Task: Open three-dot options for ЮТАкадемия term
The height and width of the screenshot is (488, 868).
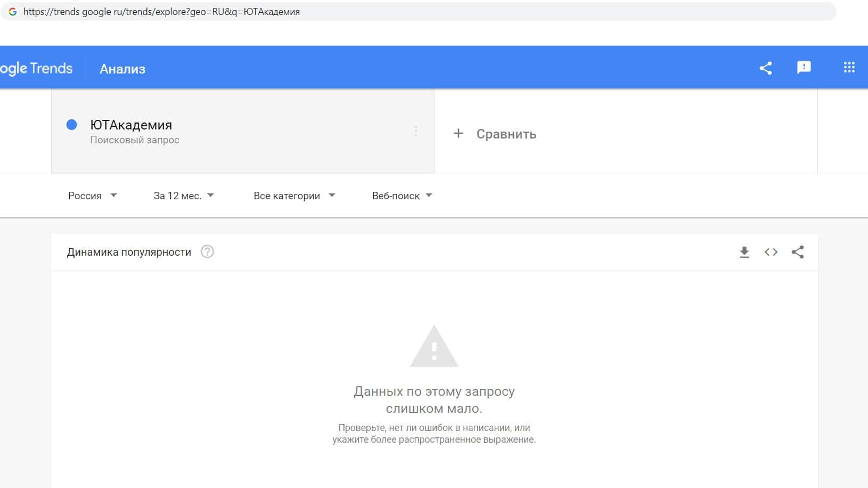Action: (416, 131)
